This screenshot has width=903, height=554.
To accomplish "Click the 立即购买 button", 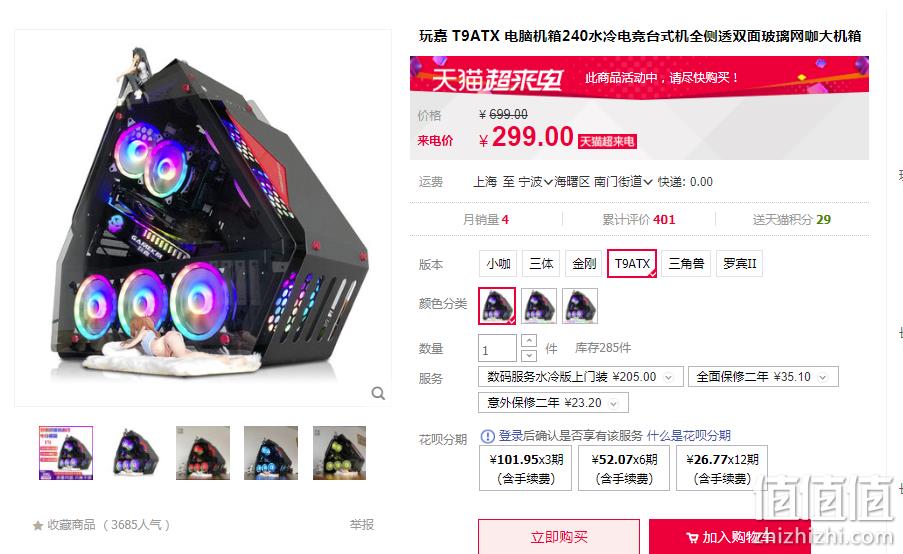I will (x=559, y=537).
